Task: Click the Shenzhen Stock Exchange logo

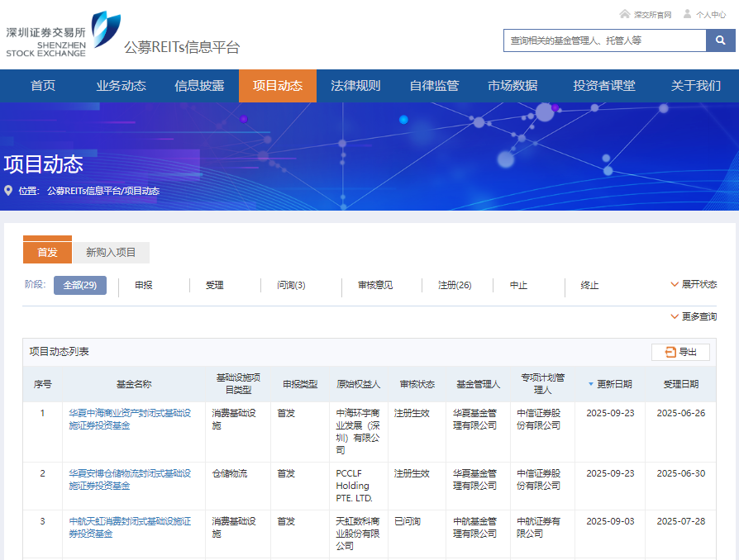Action: point(63,35)
